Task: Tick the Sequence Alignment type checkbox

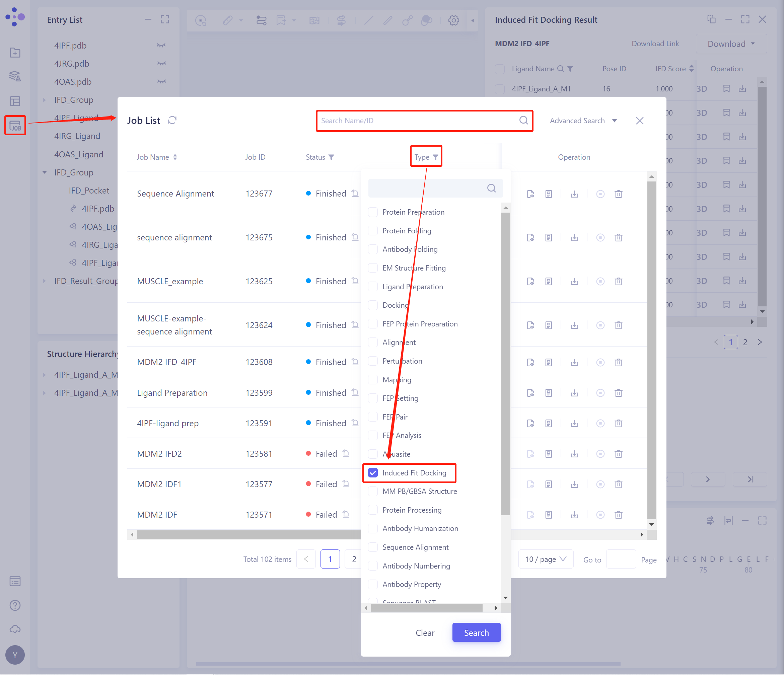Action: [373, 547]
